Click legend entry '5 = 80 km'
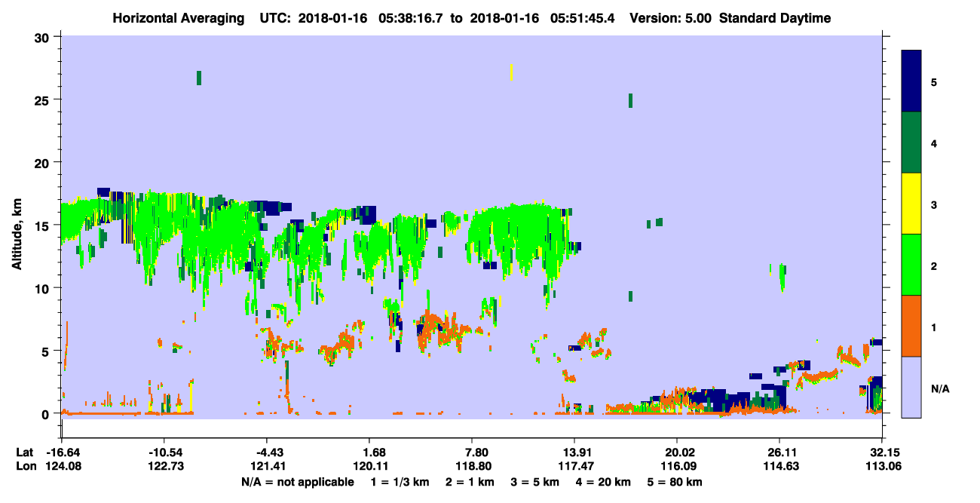Image resolution: width=980 pixels, height=503 pixels. 675,482
